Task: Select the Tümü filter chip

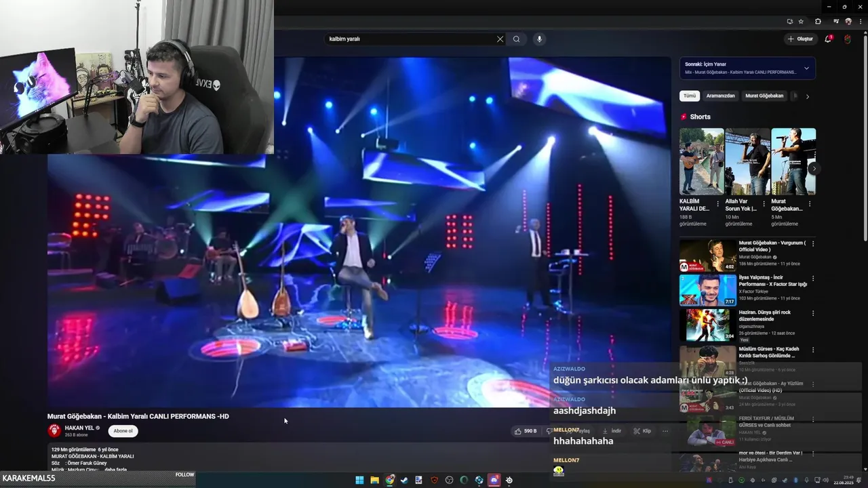Action: 690,96
